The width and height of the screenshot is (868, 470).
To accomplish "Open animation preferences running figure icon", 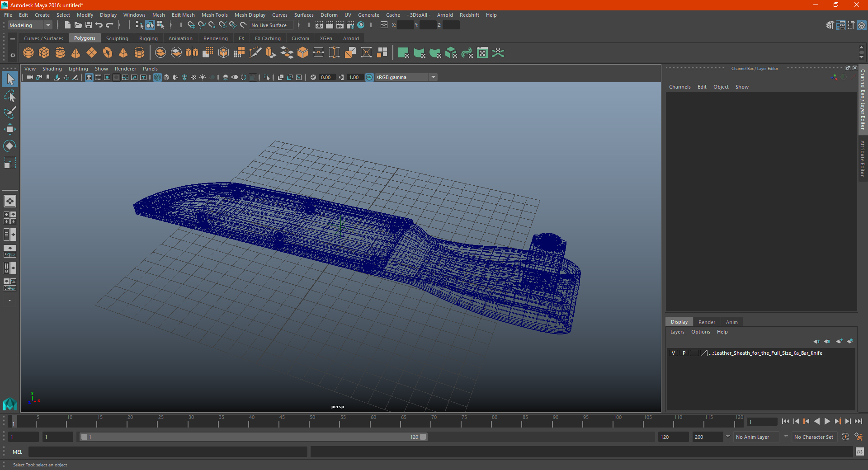I will [859, 437].
